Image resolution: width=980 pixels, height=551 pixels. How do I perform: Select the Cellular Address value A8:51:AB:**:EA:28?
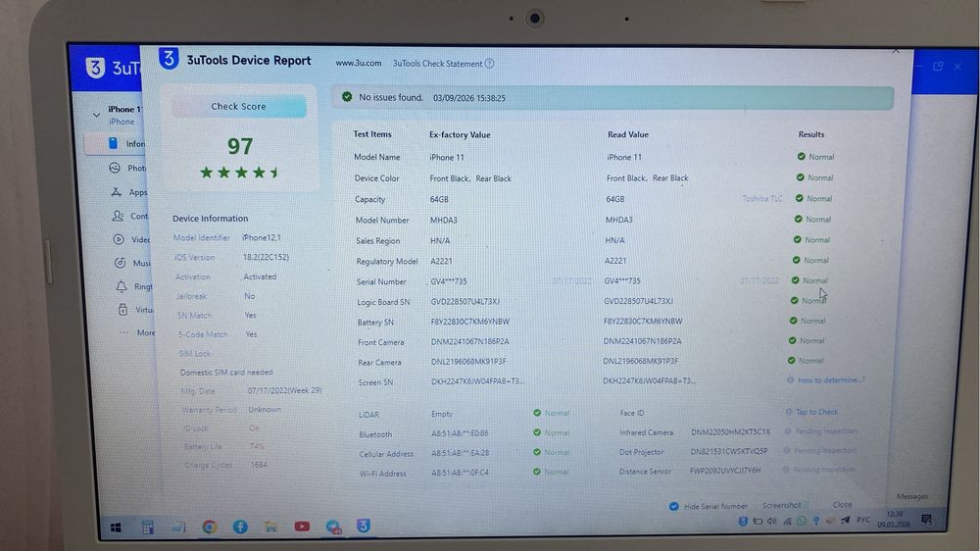[x=460, y=452]
